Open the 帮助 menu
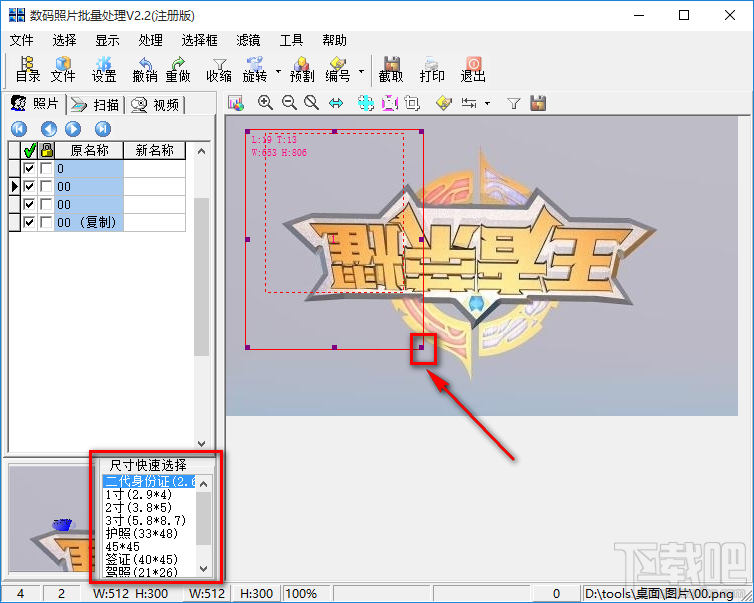This screenshot has height=603, width=754. [x=334, y=40]
